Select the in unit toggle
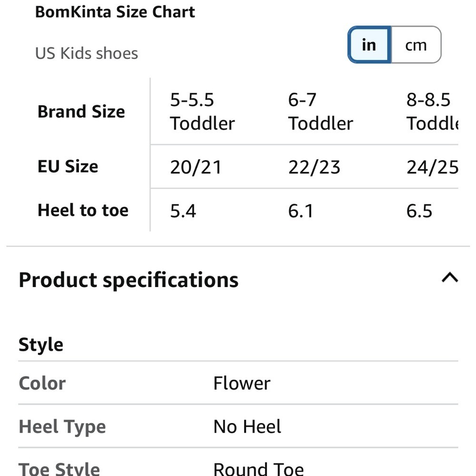The image size is (476, 476). [x=369, y=45]
